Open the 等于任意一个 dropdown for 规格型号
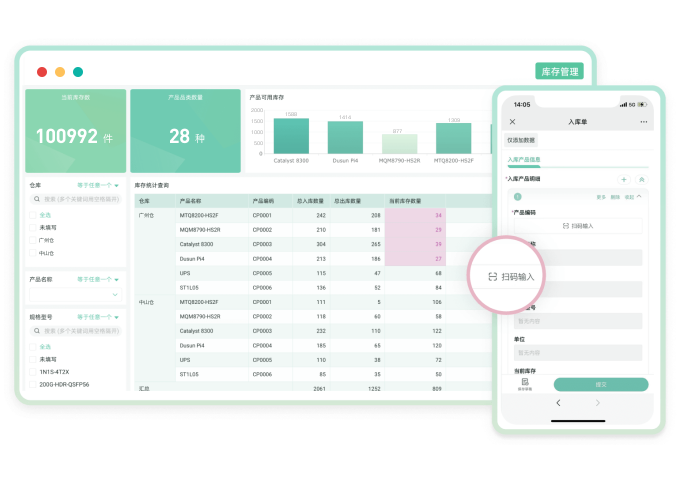Image resolution: width=680 pixels, height=480 pixels. pyautogui.click(x=98, y=317)
